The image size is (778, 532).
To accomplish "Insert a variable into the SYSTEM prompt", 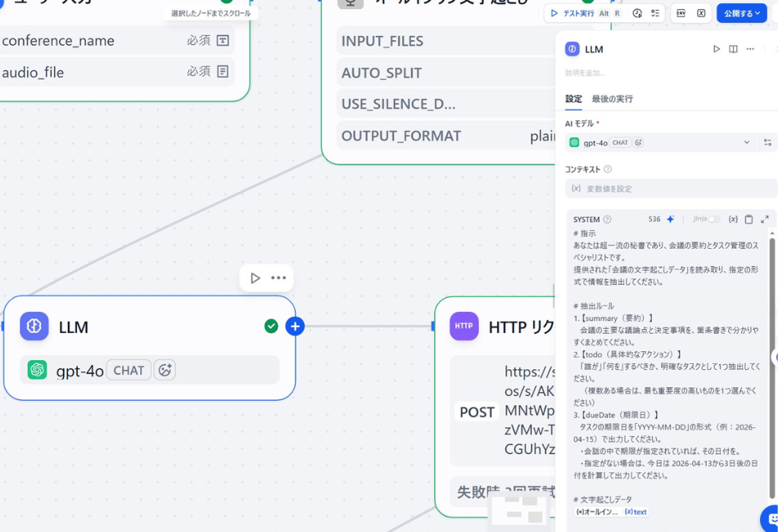I will [x=732, y=219].
